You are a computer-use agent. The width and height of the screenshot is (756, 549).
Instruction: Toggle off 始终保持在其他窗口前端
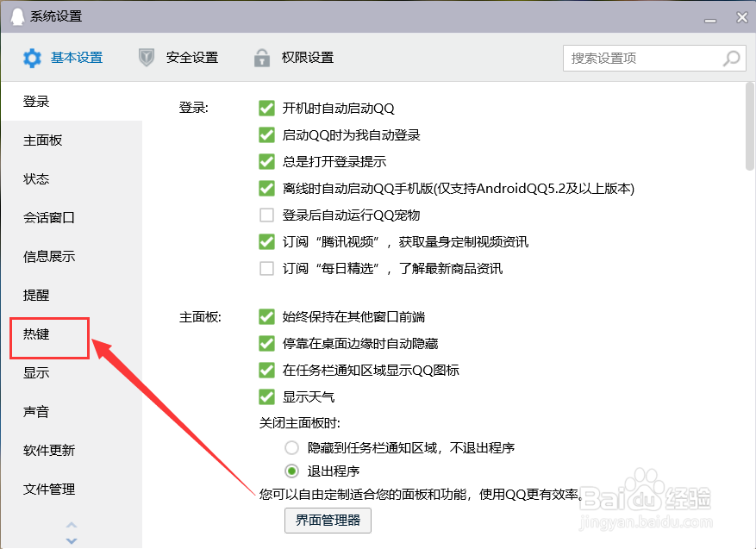pos(266,316)
